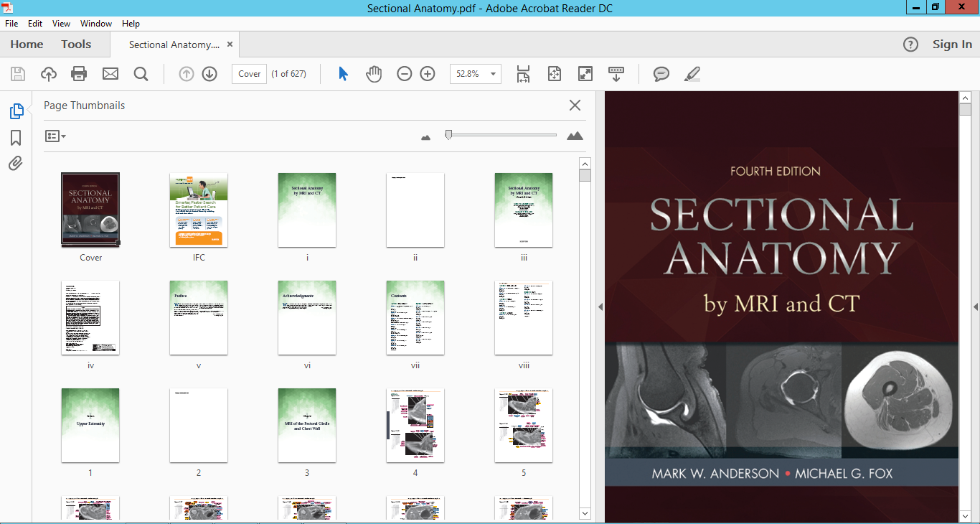Select the highlight text pen tool
Image resolution: width=980 pixels, height=524 pixels.
coord(692,74)
